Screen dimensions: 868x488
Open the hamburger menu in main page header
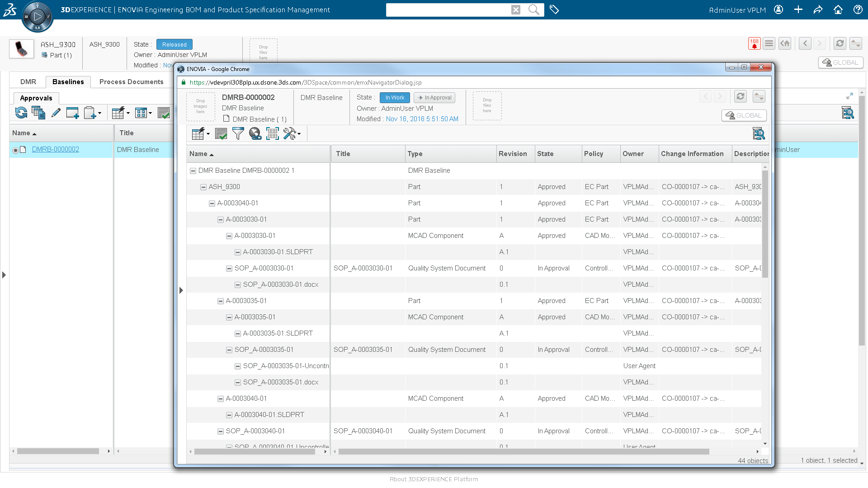(769, 43)
